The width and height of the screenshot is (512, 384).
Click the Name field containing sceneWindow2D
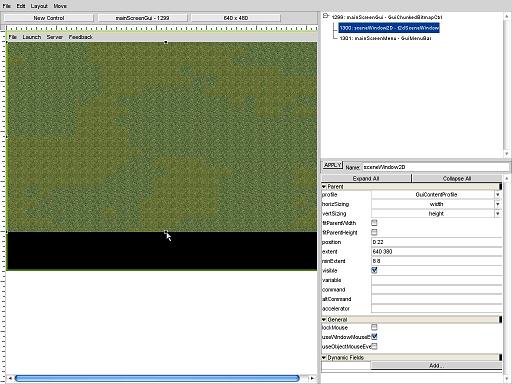[436, 167]
